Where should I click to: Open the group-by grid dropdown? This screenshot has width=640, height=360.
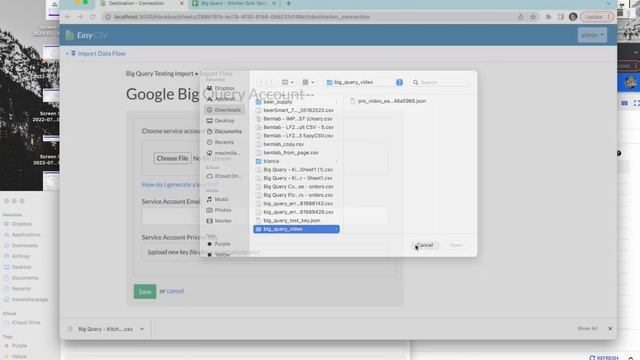click(308, 82)
